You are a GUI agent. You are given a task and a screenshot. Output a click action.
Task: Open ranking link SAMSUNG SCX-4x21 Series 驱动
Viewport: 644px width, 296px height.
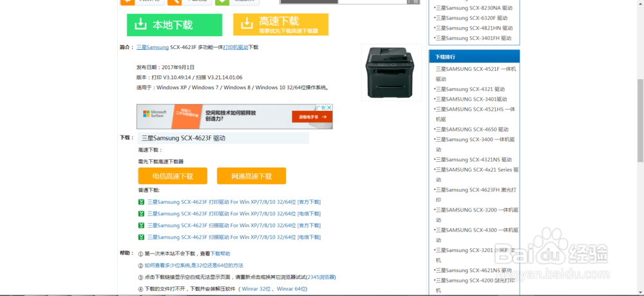point(476,175)
